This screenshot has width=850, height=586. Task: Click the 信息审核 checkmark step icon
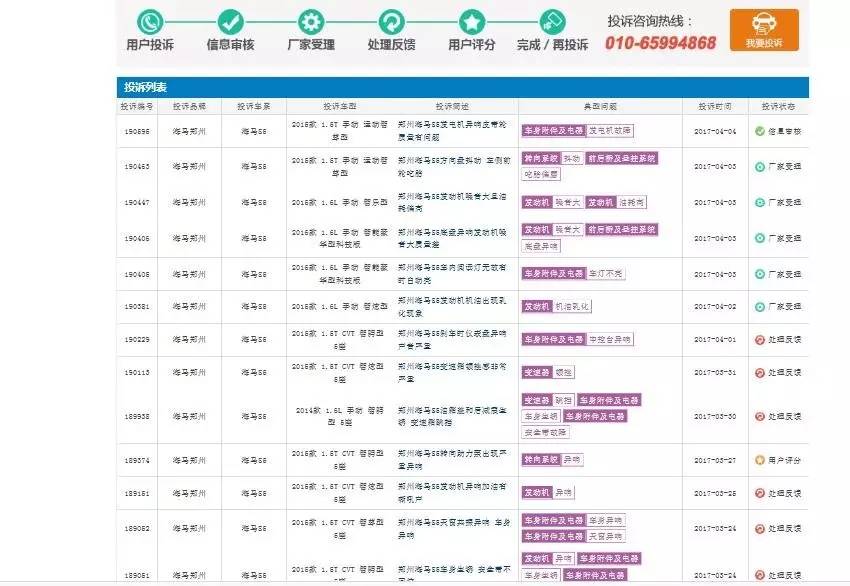click(231, 22)
